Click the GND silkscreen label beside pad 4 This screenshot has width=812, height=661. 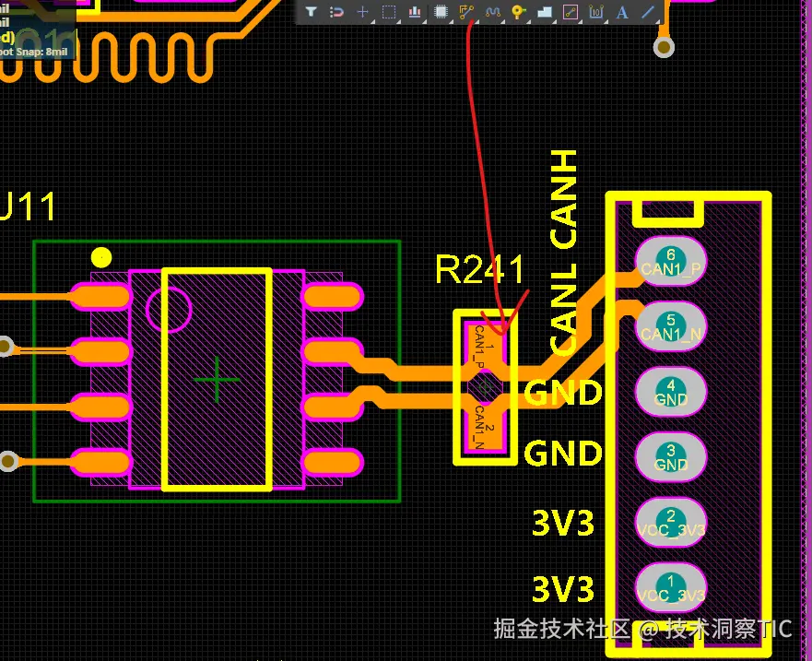(x=563, y=392)
